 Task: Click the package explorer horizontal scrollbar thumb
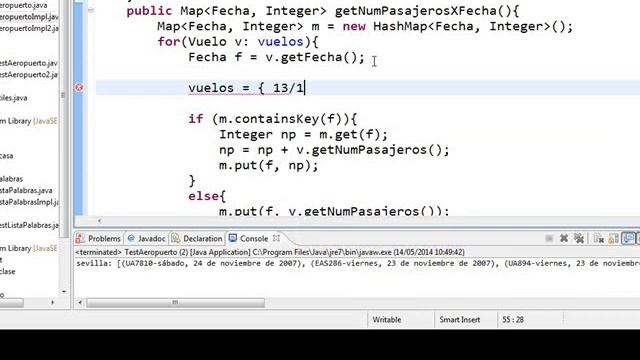pos(11,303)
